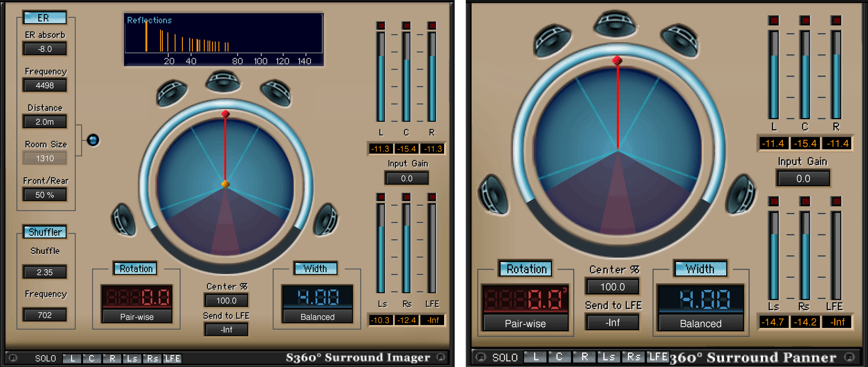
Task: Click the red rotation marker on Imager ring
Action: [225, 114]
